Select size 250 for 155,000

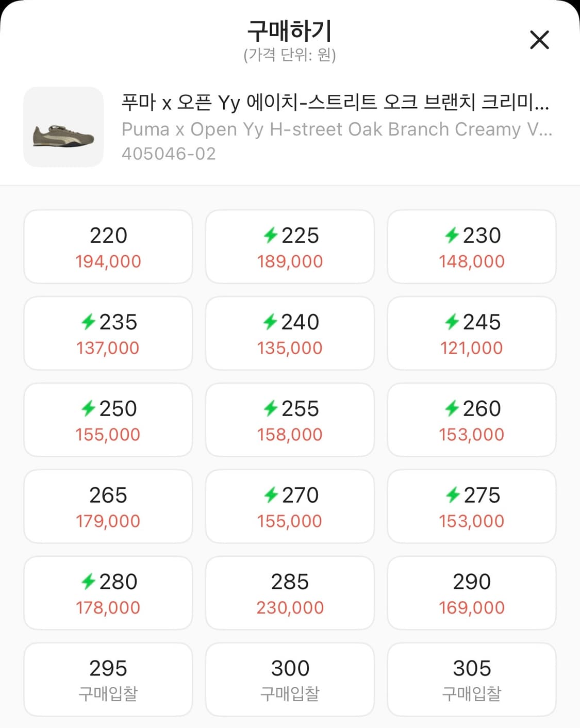[x=108, y=420]
